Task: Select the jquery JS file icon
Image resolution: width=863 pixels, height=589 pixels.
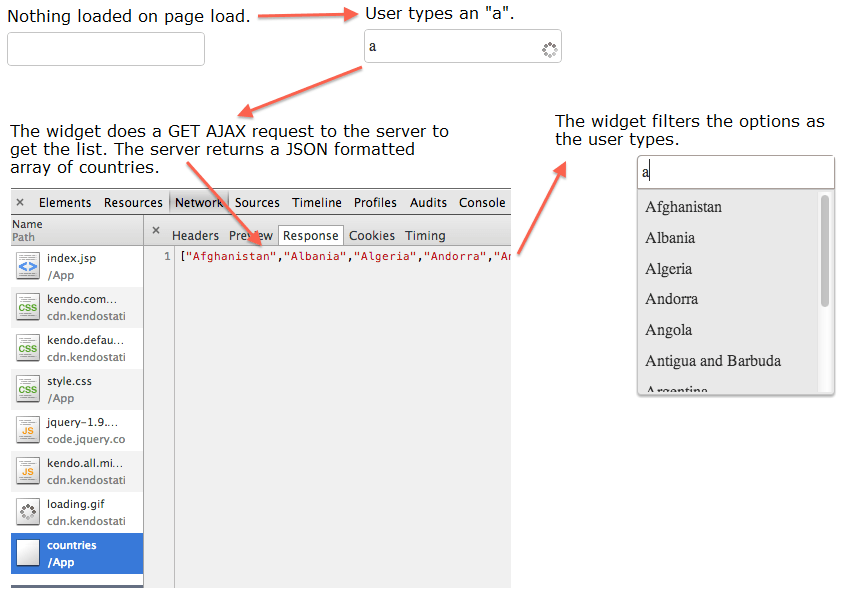Action: coord(28,430)
